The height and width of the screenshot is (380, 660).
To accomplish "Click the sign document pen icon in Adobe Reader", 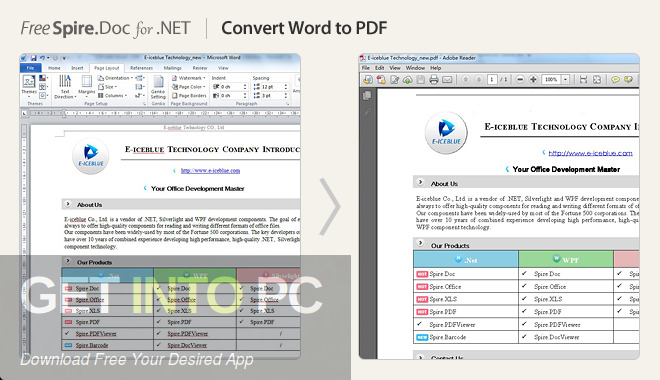I will 394,80.
